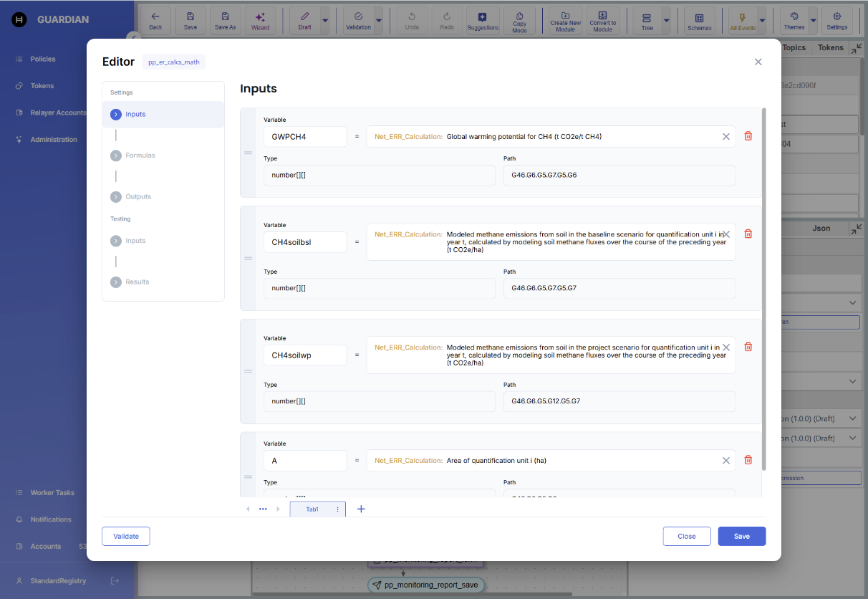Screen dimensions: 868x599
Task: Go to the Formulas step
Action: [x=140, y=155]
